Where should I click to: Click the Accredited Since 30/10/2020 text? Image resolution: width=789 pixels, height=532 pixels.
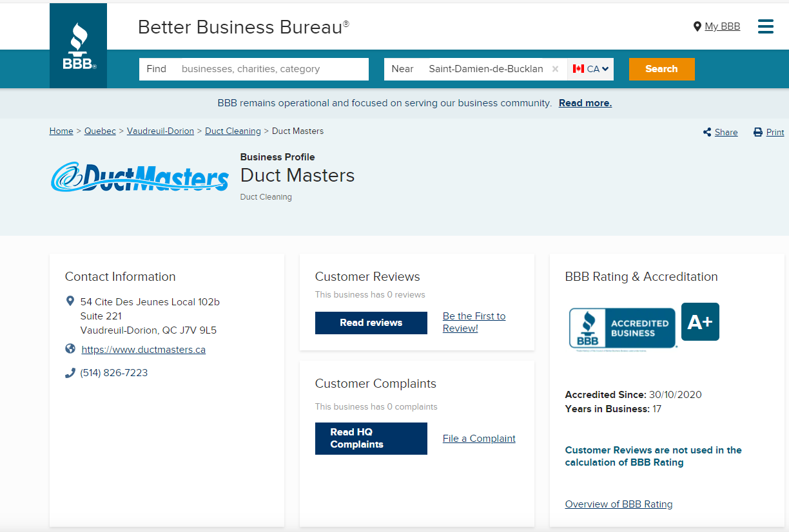tap(634, 395)
